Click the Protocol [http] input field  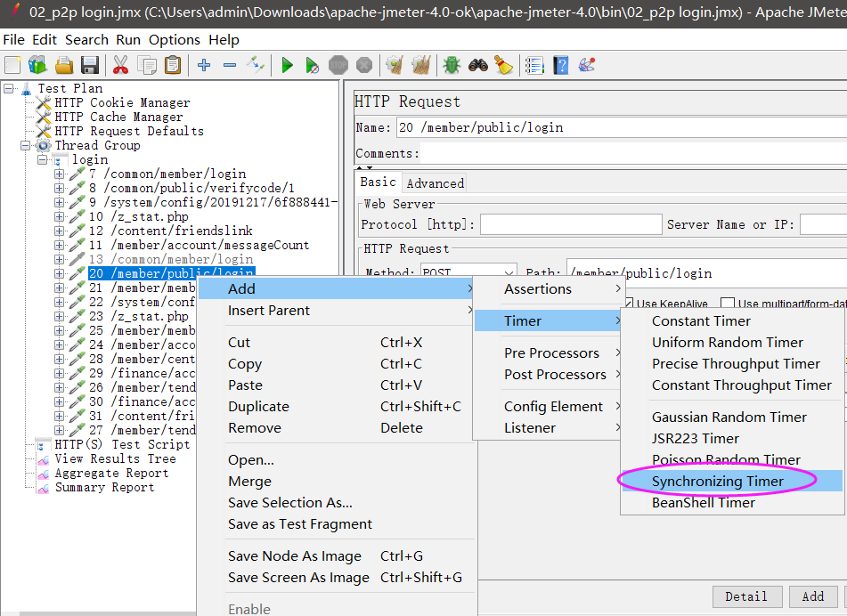click(x=571, y=224)
